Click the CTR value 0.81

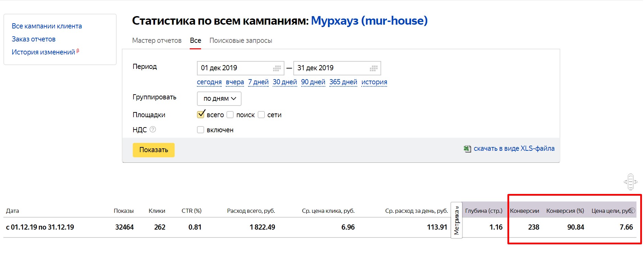[195, 227]
